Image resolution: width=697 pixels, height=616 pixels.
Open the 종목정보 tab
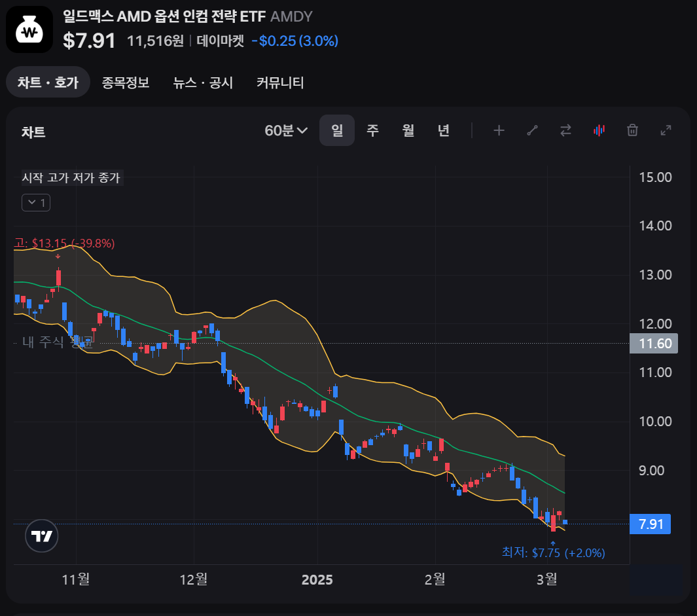[x=126, y=82]
